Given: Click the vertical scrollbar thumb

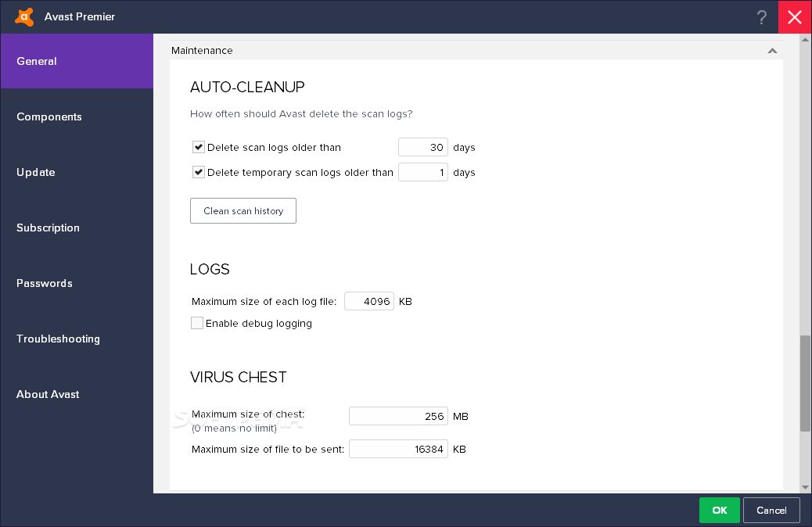Looking at the screenshot, I should click(x=805, y=384).
